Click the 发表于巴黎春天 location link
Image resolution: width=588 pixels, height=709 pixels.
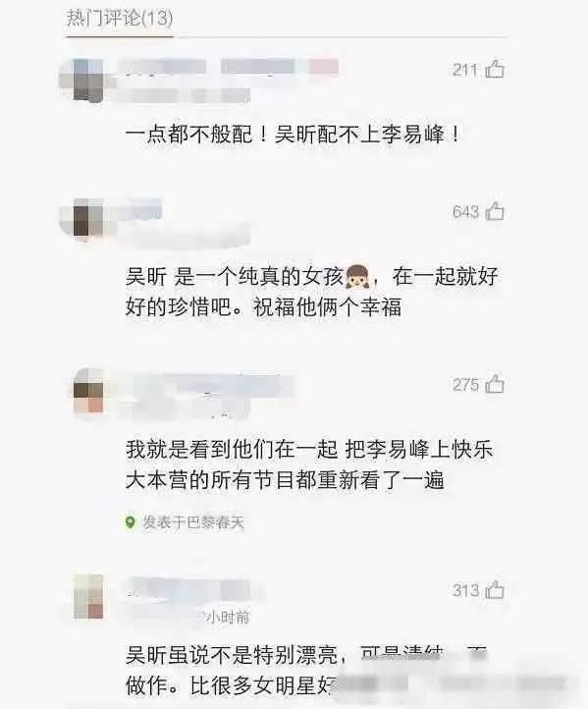193,522
